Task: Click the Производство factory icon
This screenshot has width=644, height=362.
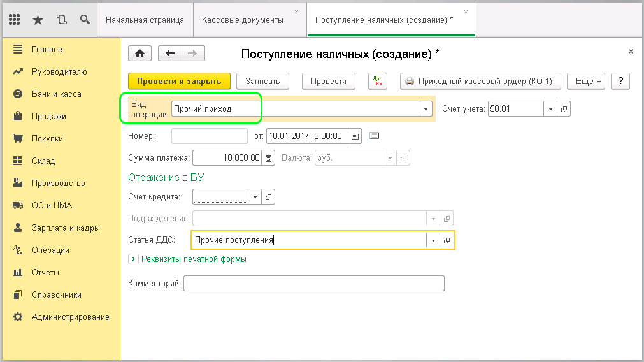Action: coord(18,183)
